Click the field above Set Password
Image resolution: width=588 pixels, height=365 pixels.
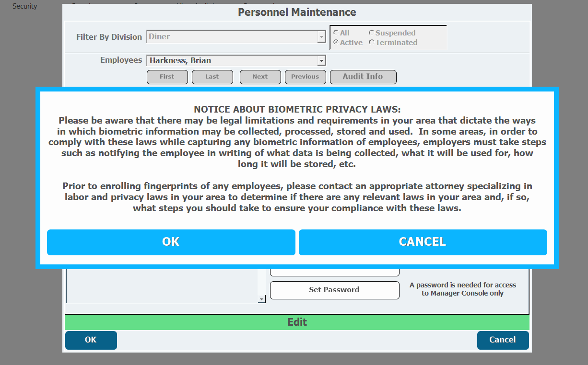334,272
